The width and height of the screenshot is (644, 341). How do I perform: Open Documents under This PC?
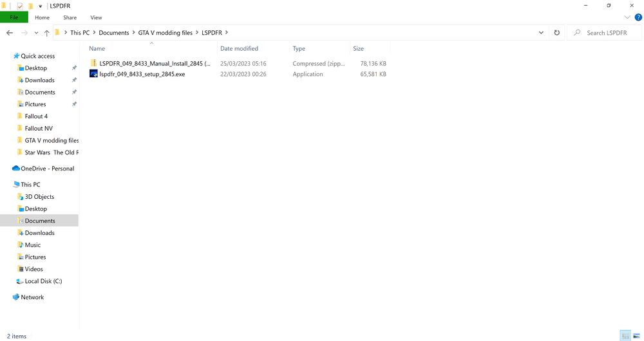(x=40, y=221)
